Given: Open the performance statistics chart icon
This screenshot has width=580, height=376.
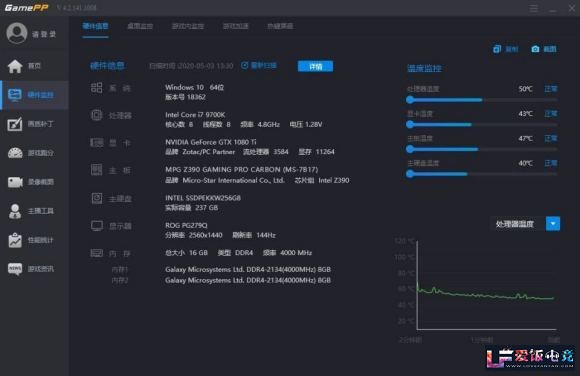Looking at the screenshot, I should click(15, 240).
